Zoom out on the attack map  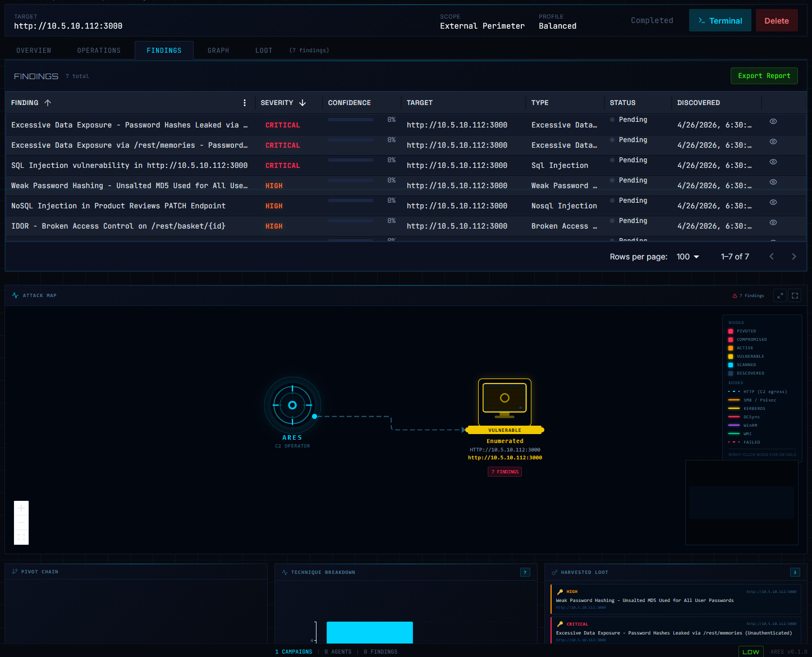(21, 523)
